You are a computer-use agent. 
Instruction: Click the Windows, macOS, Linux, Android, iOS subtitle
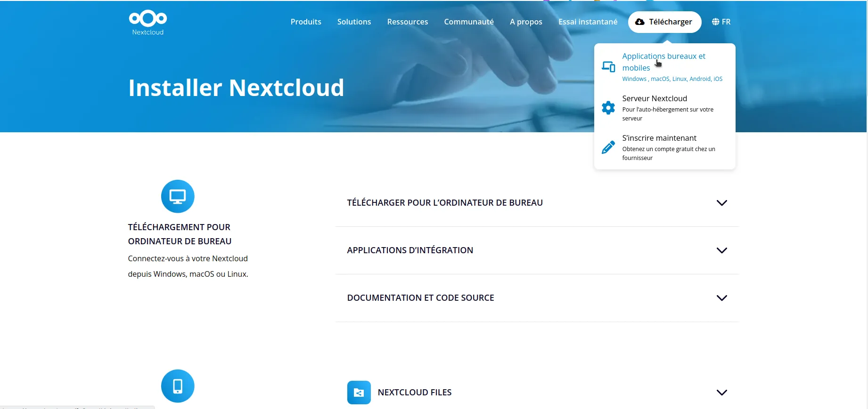click(x=672, y=79)
